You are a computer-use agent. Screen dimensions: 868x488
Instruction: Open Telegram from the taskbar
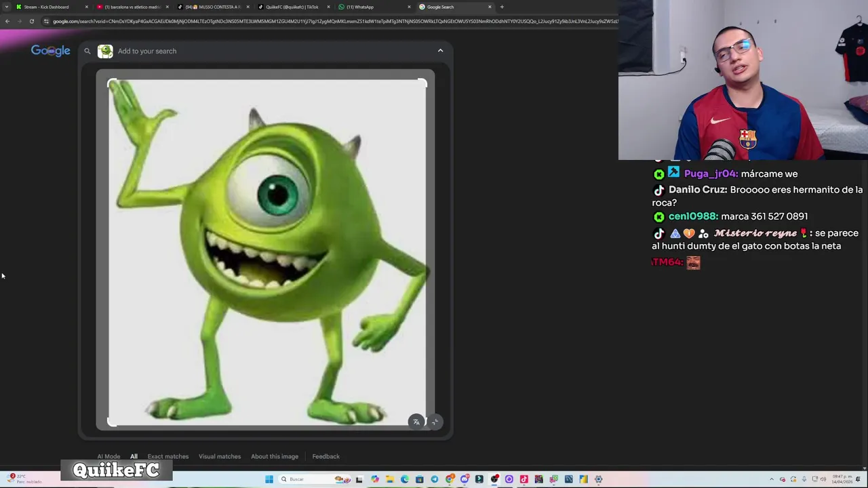click(x=434, y=479)
